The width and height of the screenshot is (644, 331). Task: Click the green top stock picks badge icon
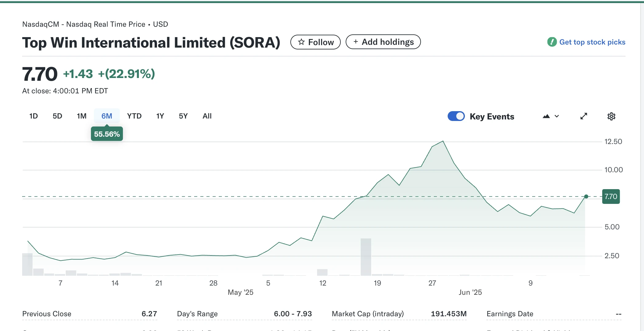(x=552, y=42)
